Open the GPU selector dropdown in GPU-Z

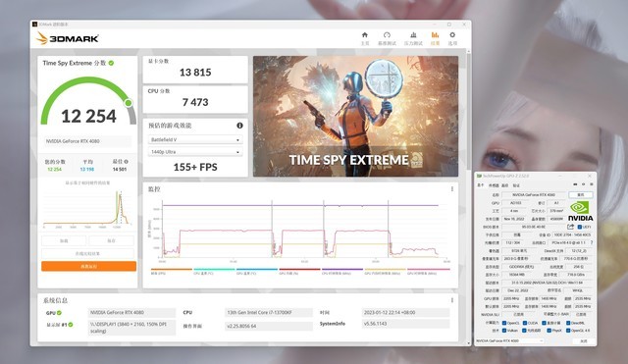click(509, 340)
